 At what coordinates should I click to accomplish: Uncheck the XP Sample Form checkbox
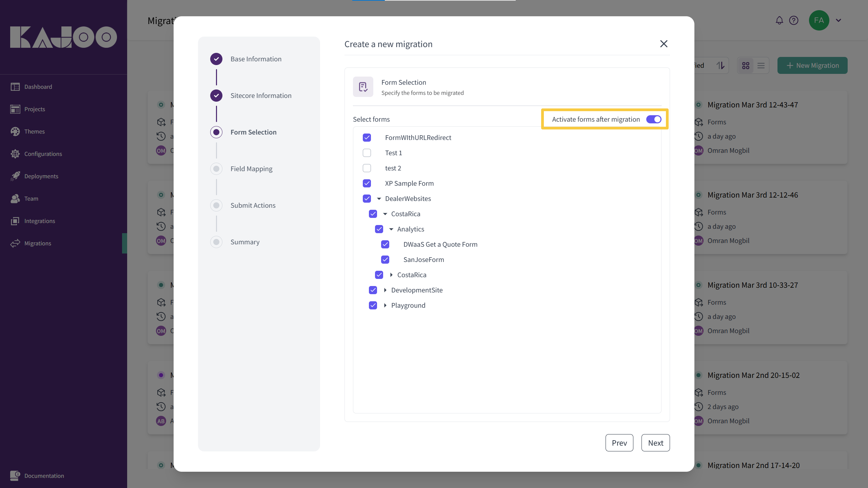[367, 183]
